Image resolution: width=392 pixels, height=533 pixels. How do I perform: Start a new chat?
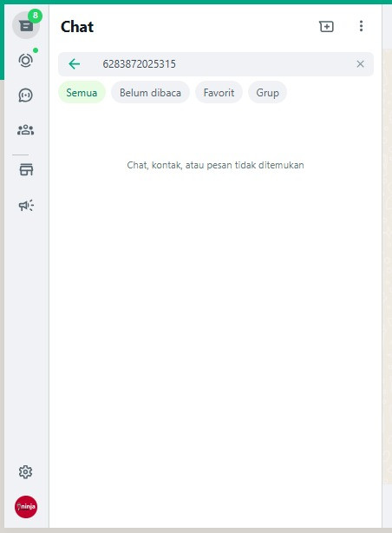point(326,26)
